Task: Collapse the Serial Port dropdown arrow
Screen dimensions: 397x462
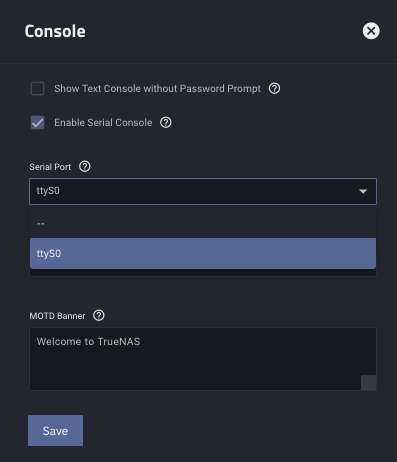Action: tap(363, 191)
